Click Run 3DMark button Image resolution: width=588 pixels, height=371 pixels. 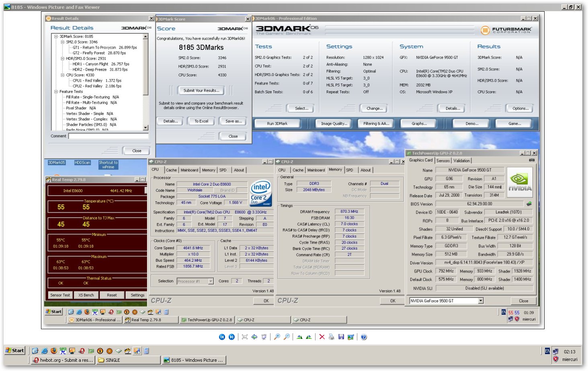coord(277,123)
